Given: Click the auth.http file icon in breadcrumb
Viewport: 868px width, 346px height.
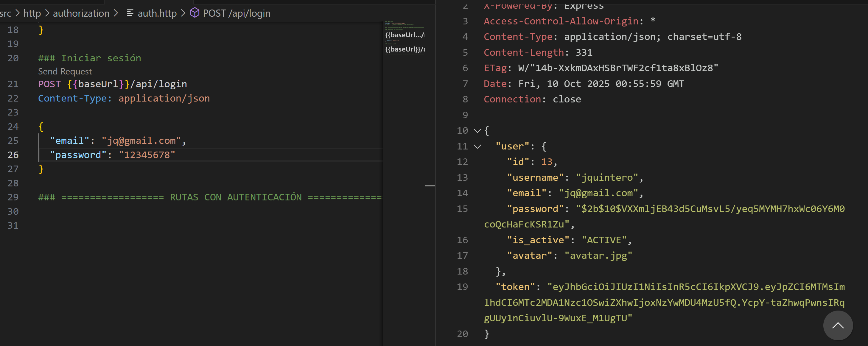Looking at the screenshot, I should click(x=130, y=13).
